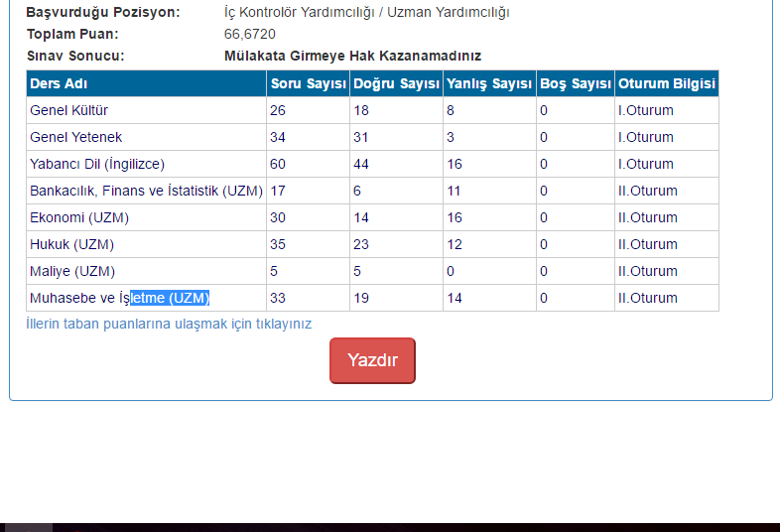Click the Genel Kültür row name
Screen dimensions: 780x532
pos(69,110)
